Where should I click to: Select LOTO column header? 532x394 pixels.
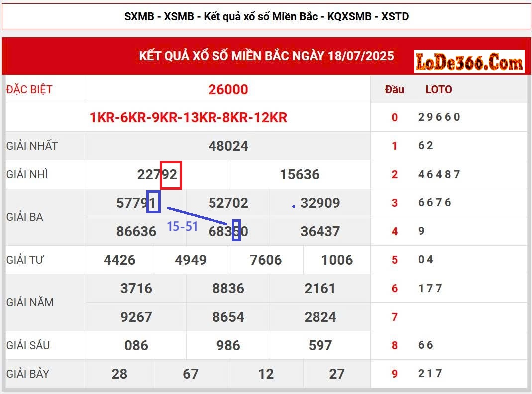click(x=439, y=89)
